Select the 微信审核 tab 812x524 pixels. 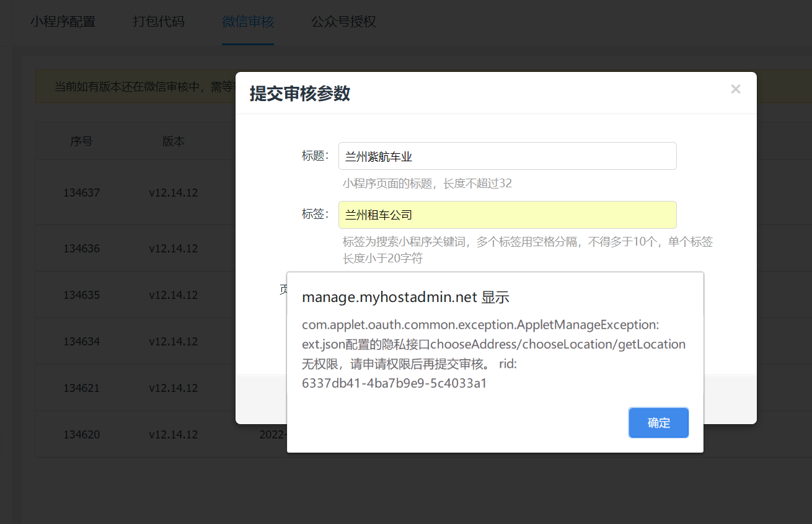248,22
